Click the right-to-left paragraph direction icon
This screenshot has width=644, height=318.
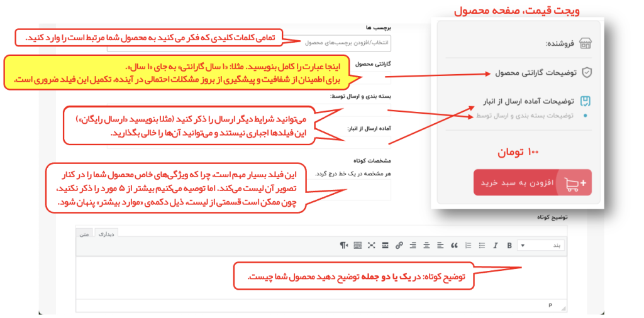tap(344, 245)
